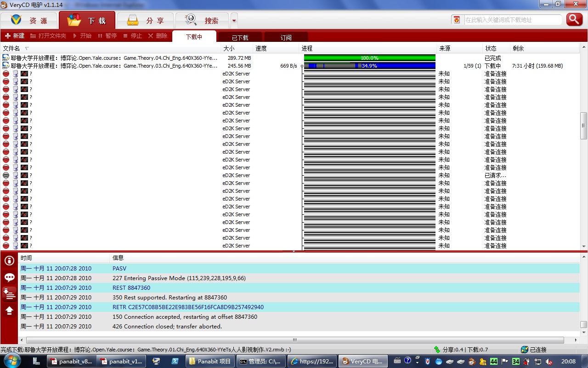Open the Windows Start button
This screenshot has height=368, width=588.
coord(11,361)
